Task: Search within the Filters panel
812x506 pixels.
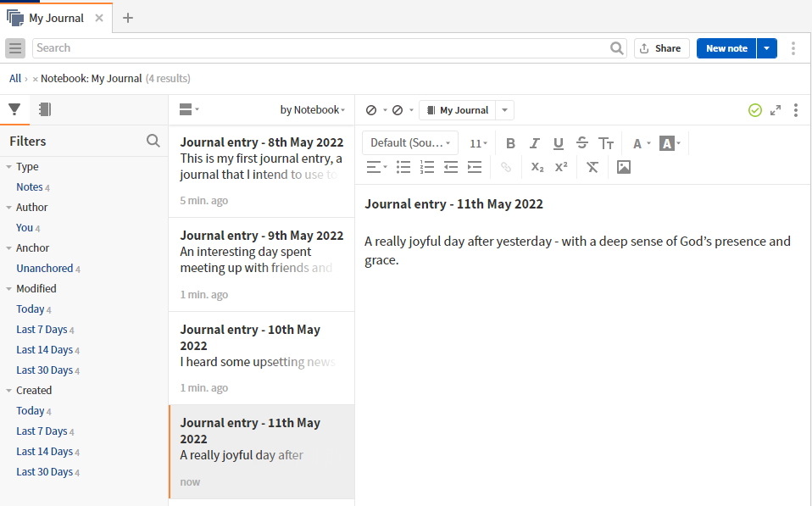Action: coord(153,141)
